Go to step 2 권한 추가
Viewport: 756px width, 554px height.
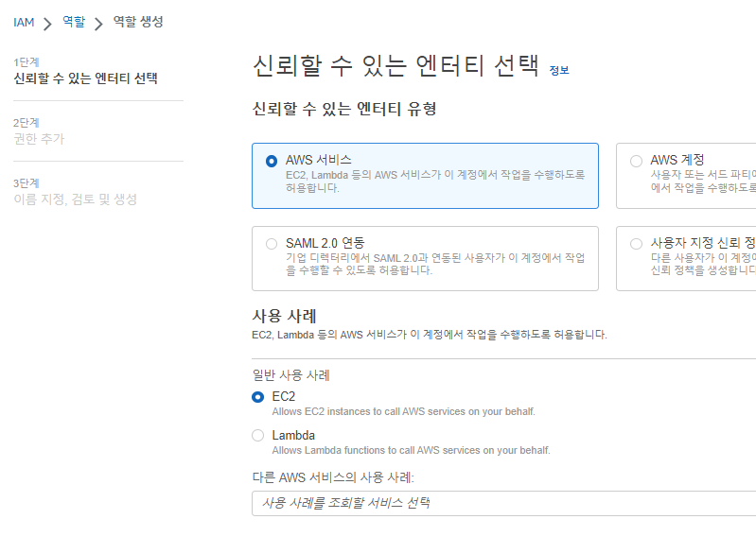[x=39, y=139]
